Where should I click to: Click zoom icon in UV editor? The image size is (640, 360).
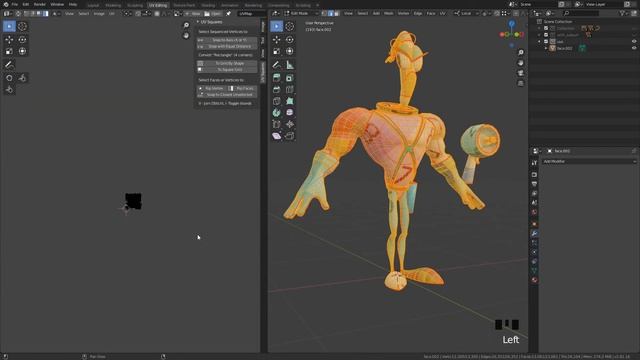click(186, 25)
